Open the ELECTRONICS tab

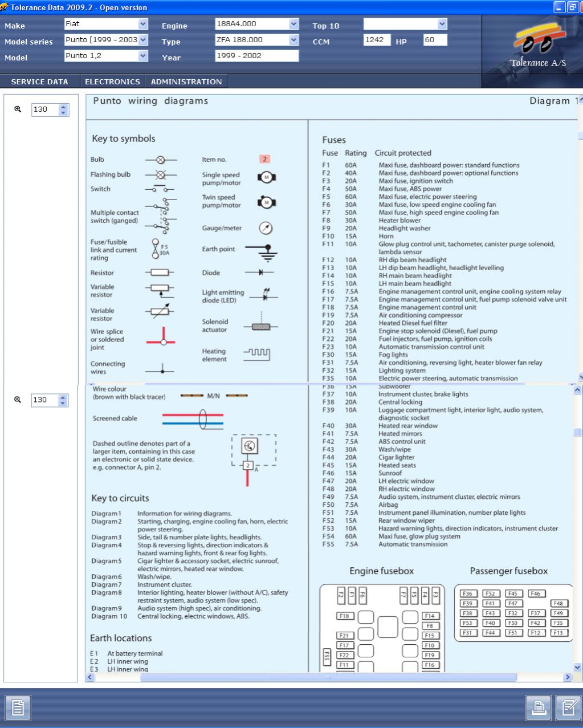coord(112,82)
